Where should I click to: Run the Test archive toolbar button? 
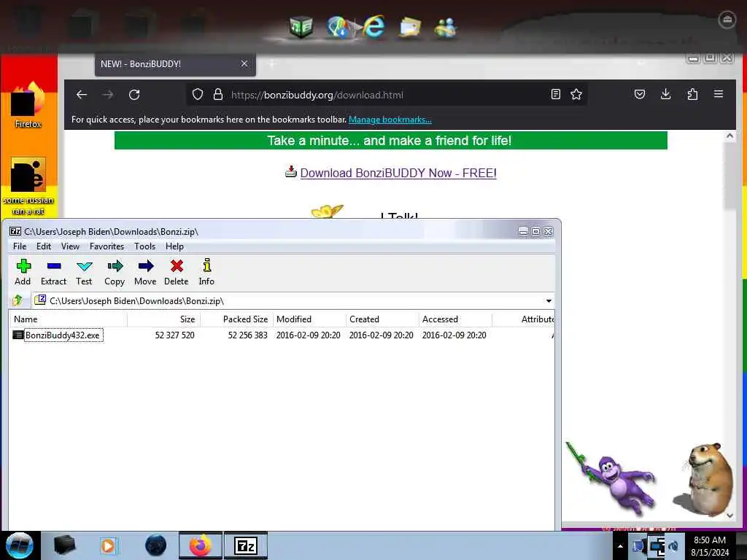[84, 273]
